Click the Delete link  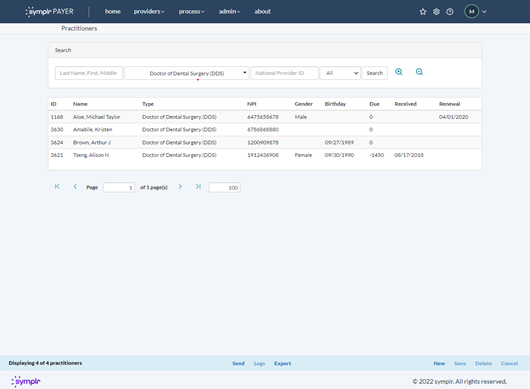point(483,363)
